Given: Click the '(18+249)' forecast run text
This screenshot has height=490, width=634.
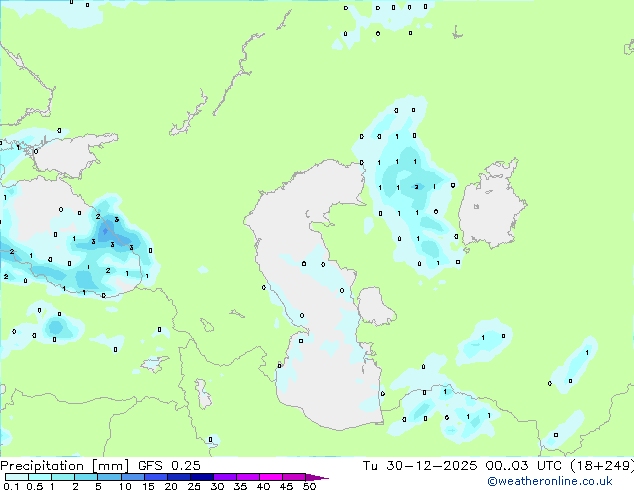Looking at the screenshot, I should (602, 466).
